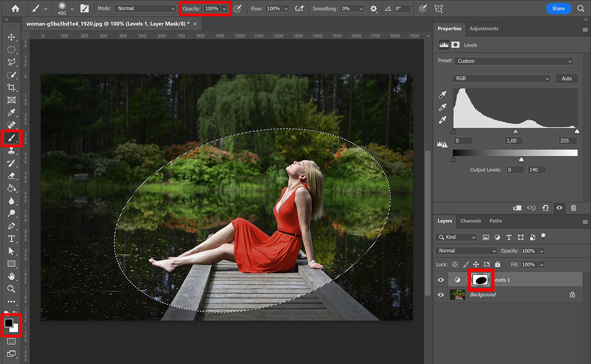
Task: Expand the RGB channel dropdown
Action: coord(501,78)
